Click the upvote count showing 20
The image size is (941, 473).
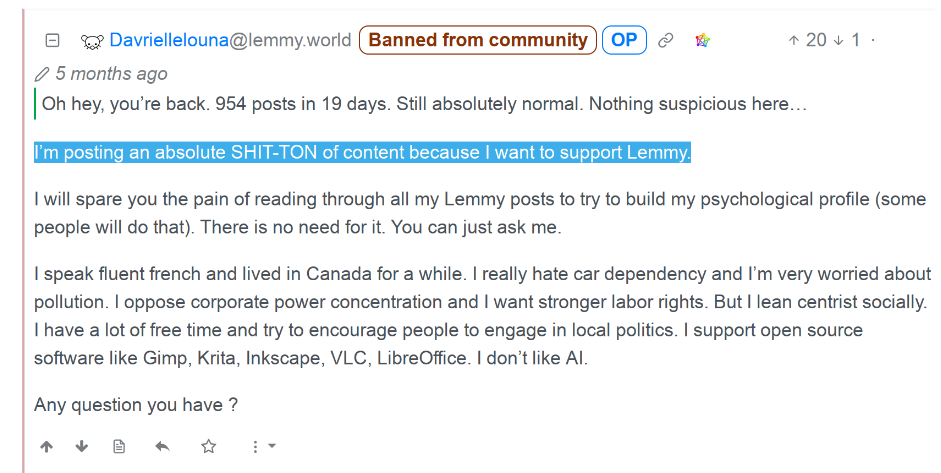[808, 41]
